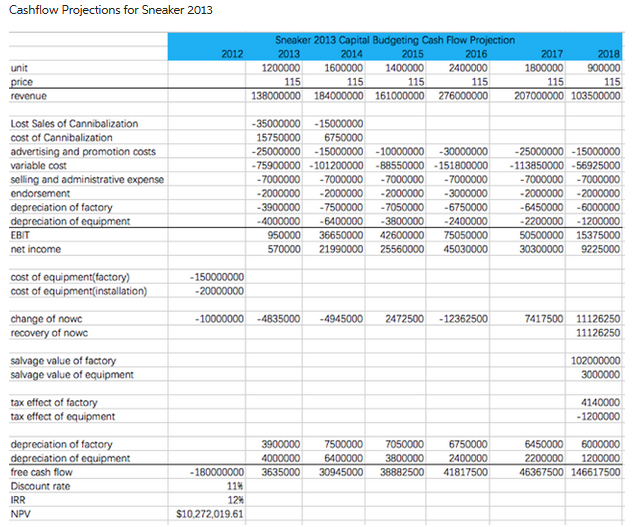Select salvage value 102000000
Viewport: 632px width, 527px height.
(596, 361)
